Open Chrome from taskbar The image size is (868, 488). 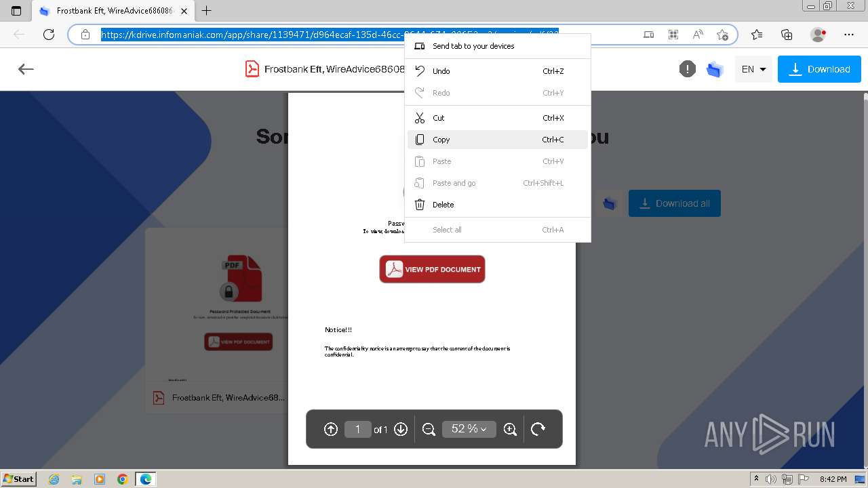tap(123, 479)
